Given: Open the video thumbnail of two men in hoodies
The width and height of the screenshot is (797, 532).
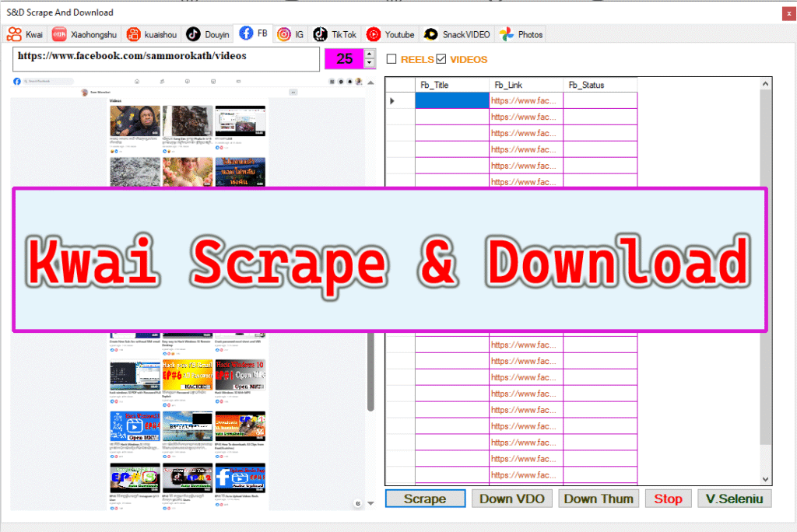Looking at the screenshot, I should click(x=135, y=121).
